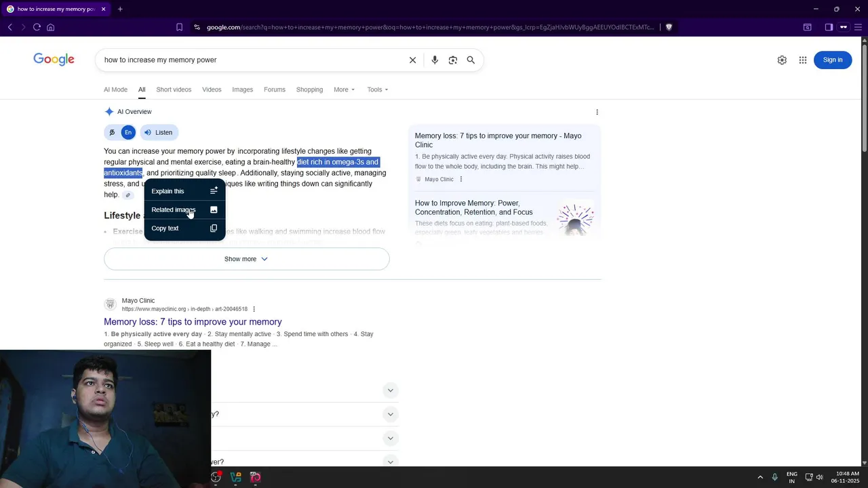Select the En language chip
Image resolution: width=868 pixels, height=488 pixels.
(x=127, y=132)
